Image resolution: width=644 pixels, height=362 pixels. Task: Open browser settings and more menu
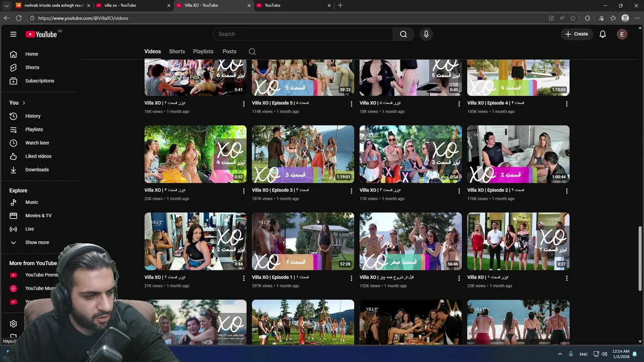[637, 18]
